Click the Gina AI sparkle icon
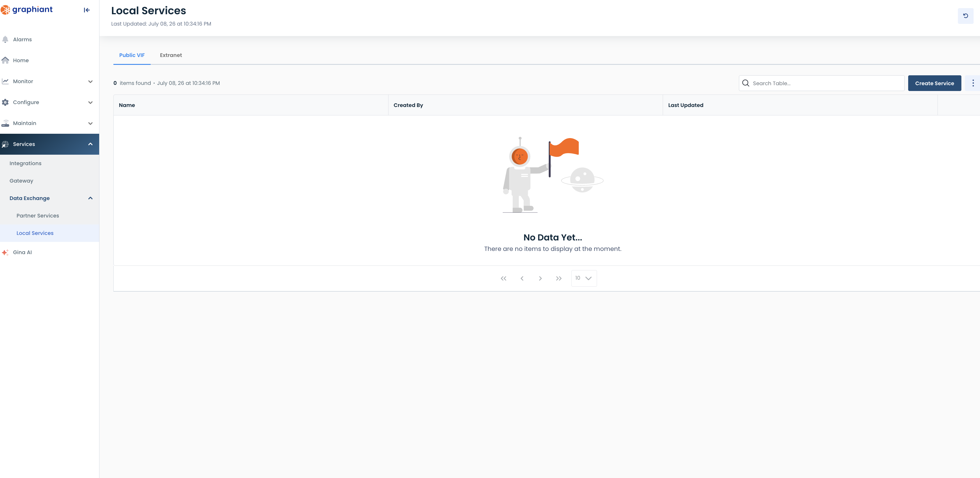The image size is (980, 478). (5, 252)
